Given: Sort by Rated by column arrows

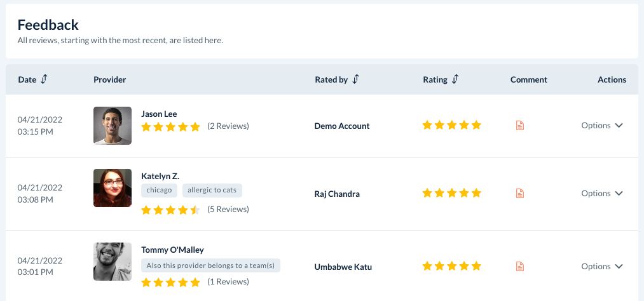Looking at the screenshot, I should 356,79.
